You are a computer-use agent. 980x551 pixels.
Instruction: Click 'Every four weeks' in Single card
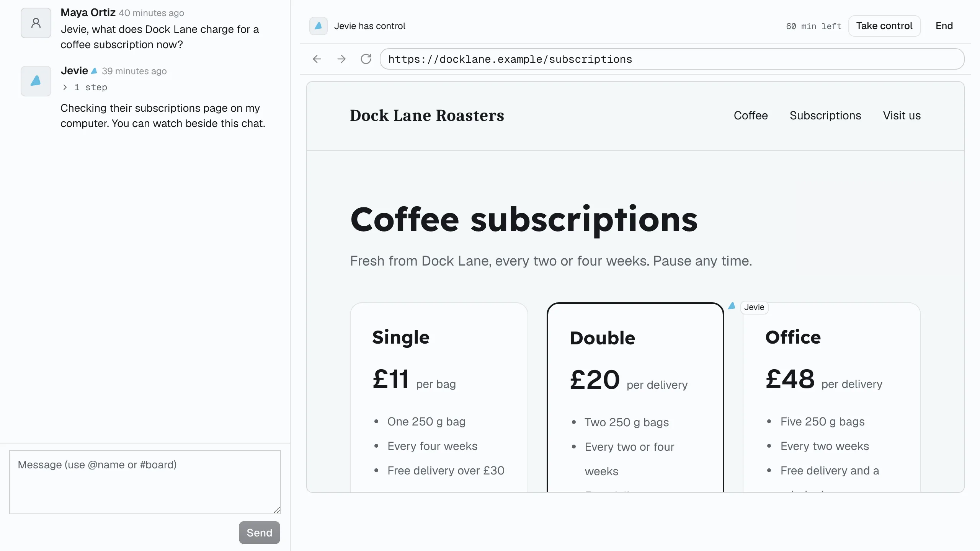coord(433,446)
